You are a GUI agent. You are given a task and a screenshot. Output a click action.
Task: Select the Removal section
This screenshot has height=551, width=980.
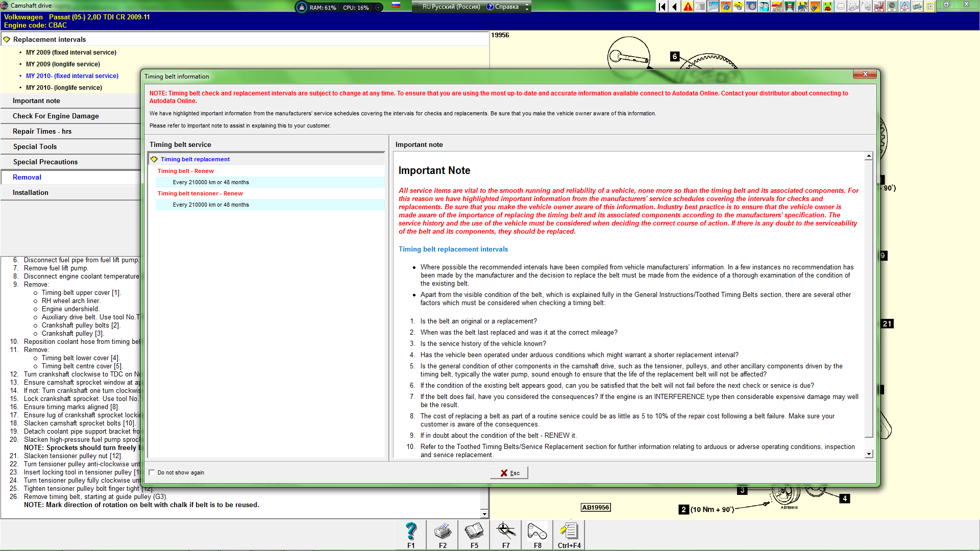[71, 177]
